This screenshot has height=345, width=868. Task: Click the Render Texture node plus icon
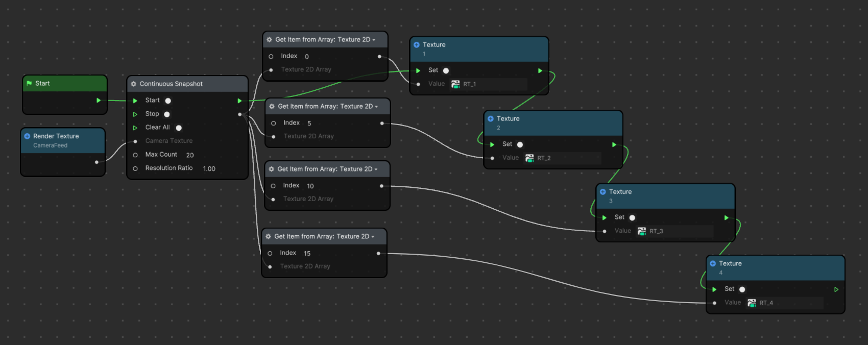27,136
